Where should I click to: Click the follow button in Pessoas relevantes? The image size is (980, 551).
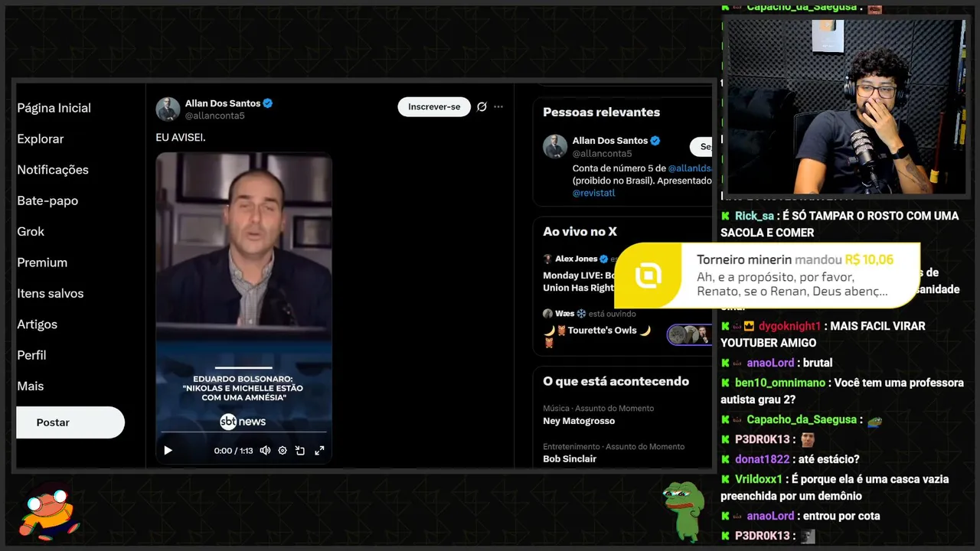pos(701,146)
